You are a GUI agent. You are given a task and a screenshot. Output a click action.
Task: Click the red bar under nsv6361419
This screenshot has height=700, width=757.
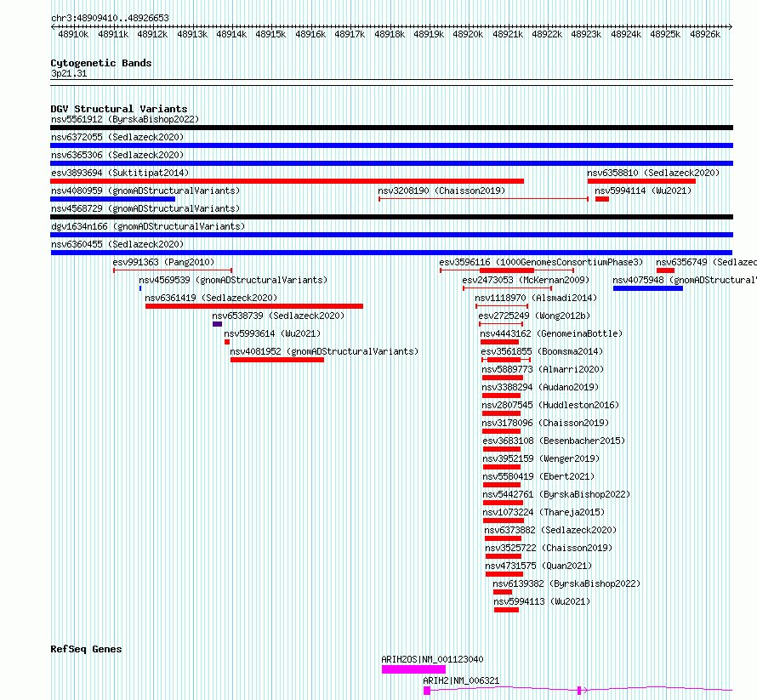point(254,306)
